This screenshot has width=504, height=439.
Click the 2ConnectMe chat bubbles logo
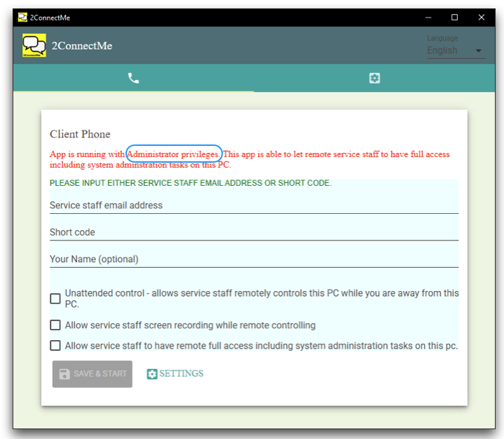point(34,46)
